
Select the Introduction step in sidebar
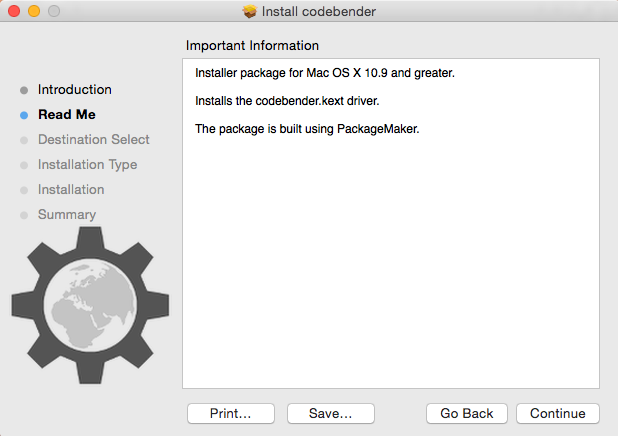[75, 89]
